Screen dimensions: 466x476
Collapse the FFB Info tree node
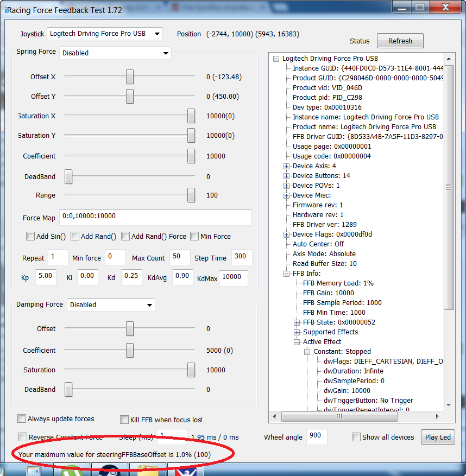(287, 274)
